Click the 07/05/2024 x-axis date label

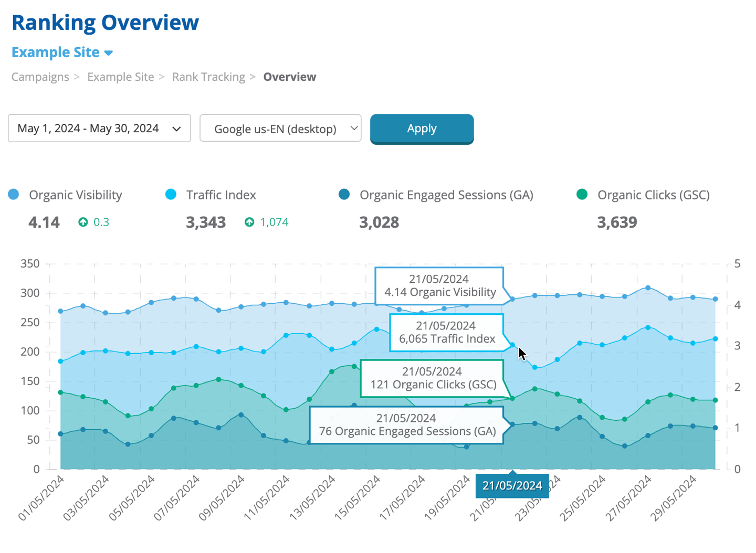176,498
